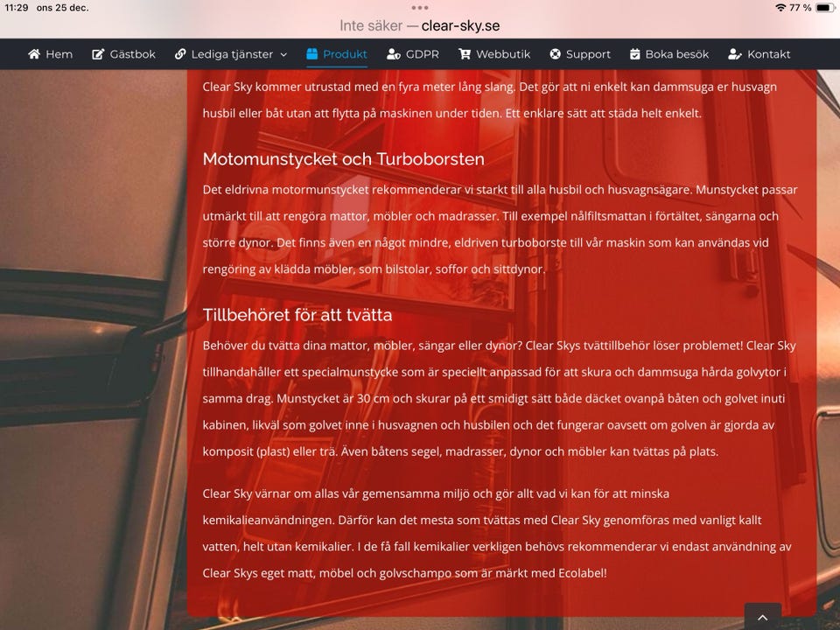The width and height of the screenshot is (840, 630).
Task: Open the Lediga tjänster menu
Action: click(231, 54)
